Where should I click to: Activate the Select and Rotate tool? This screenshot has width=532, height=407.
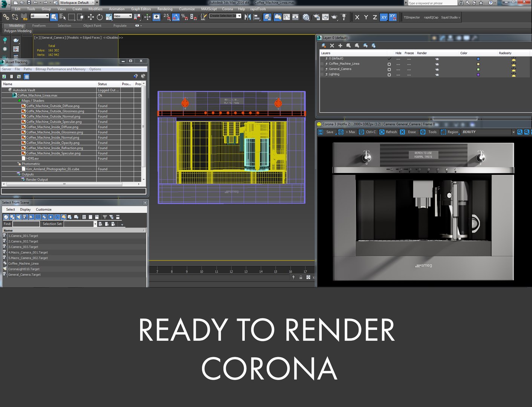pos(100,17)
